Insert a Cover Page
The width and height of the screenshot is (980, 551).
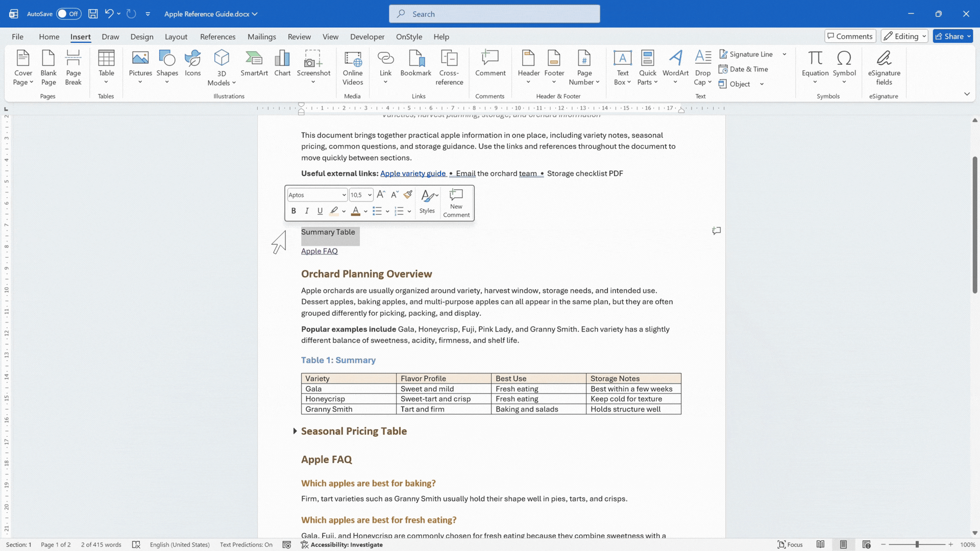[23, 67]
